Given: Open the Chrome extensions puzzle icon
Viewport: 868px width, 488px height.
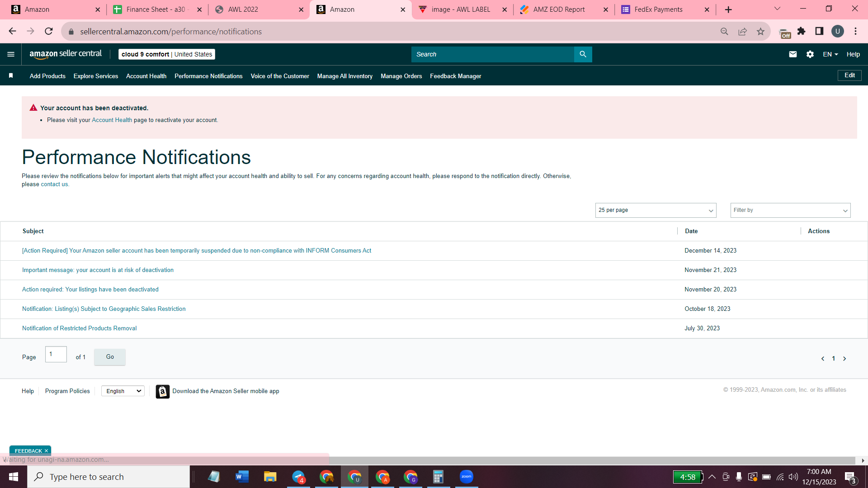Looking at the screenshot, I should click(x=802, y=31).
